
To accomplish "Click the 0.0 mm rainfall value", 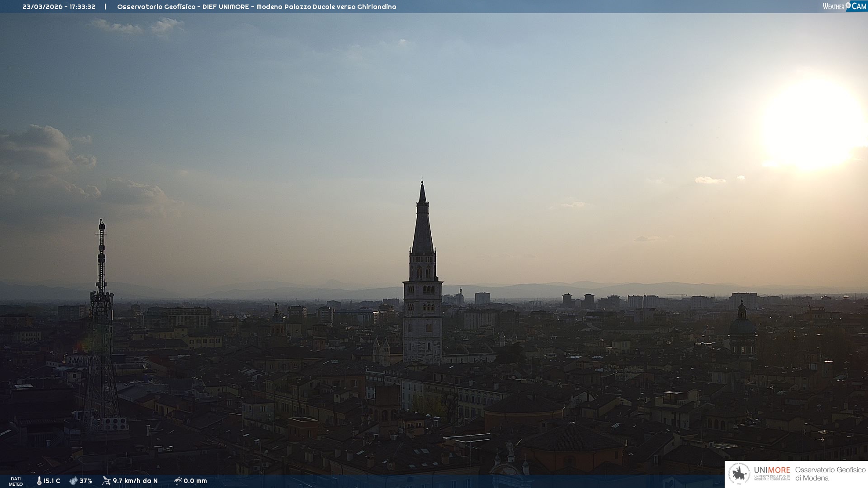I will [195, 481].
